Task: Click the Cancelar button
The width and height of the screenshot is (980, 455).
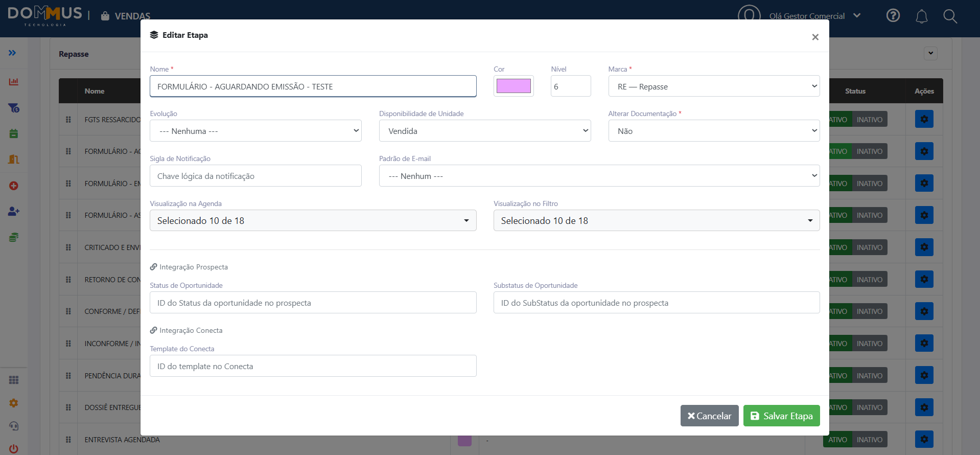Action: coord(710,416)
